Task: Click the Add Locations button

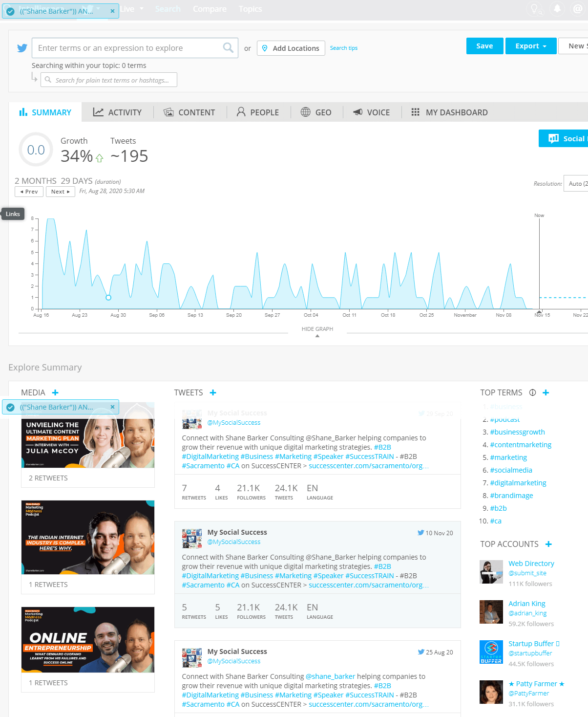Action: [291, 48]
